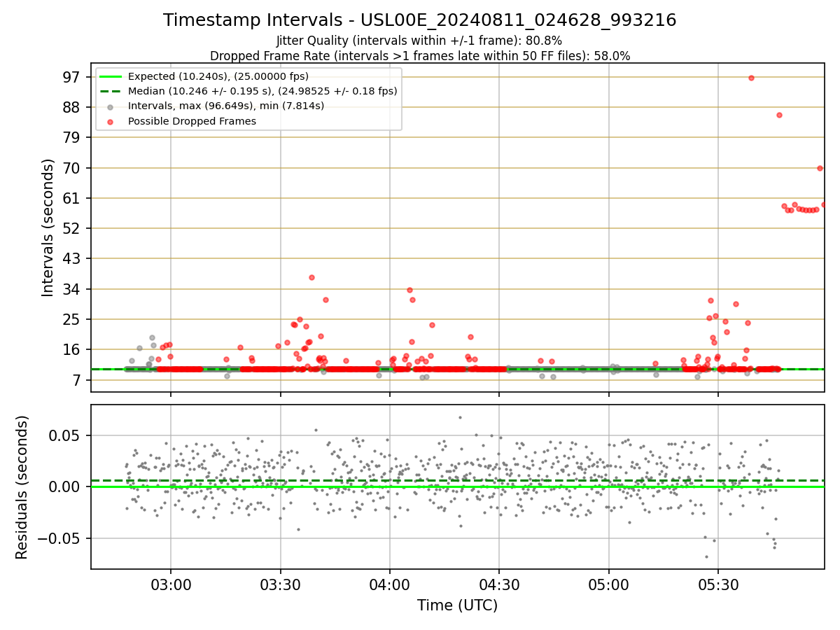The height and width of the screenshot is (630, 840).
Task: Click the x-axis tick label "03:00"
Action: click(171, 584)
